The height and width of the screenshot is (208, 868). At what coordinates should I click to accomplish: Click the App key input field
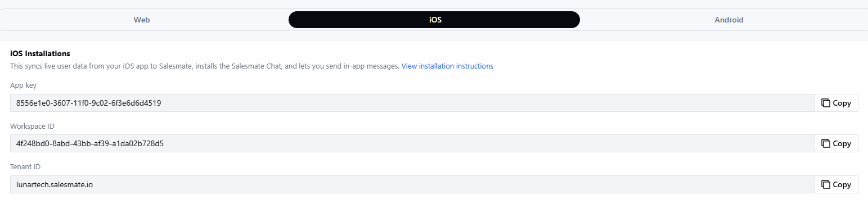412,103
